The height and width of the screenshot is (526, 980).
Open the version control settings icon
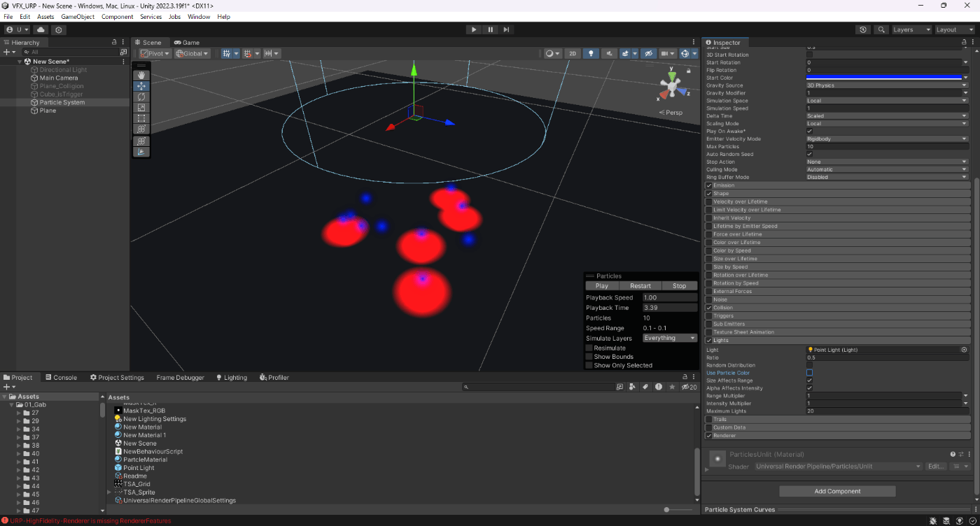coord(59,29)
